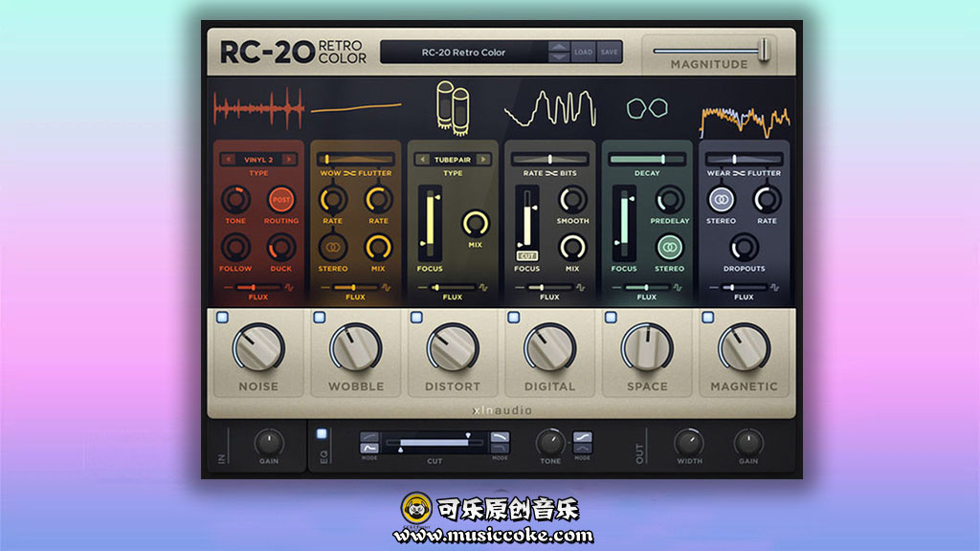
Task: Click the Magnetic module flux waveform icon
Action: [775, 288]
